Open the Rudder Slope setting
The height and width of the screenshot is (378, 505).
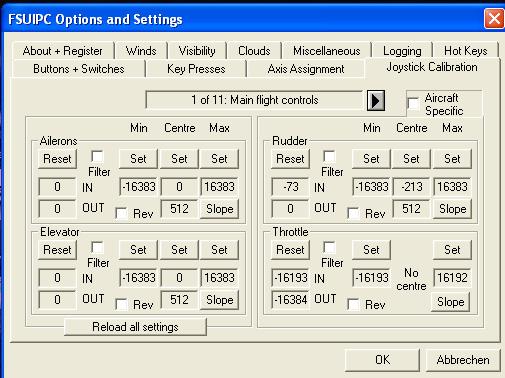(452, 209)
